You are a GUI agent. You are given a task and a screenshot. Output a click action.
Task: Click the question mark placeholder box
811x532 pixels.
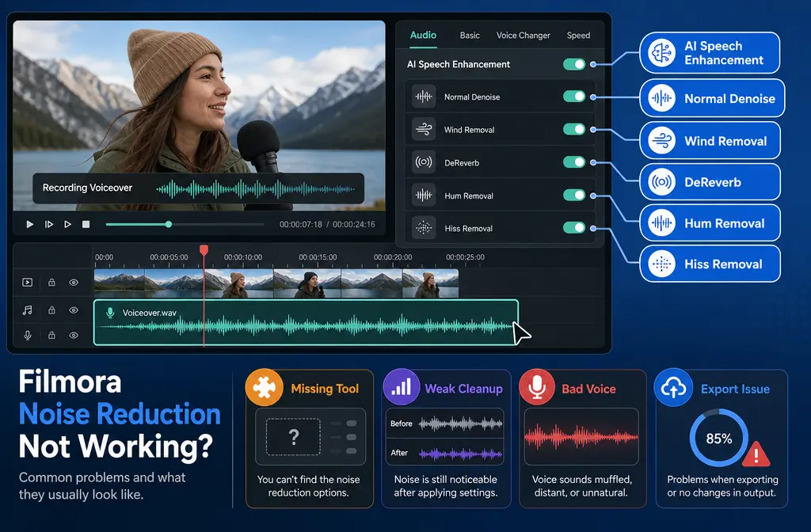[x=293, y=437]
